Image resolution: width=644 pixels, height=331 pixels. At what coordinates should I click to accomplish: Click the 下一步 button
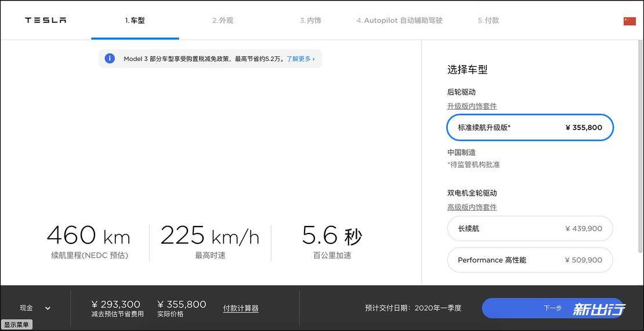(553, 308)
